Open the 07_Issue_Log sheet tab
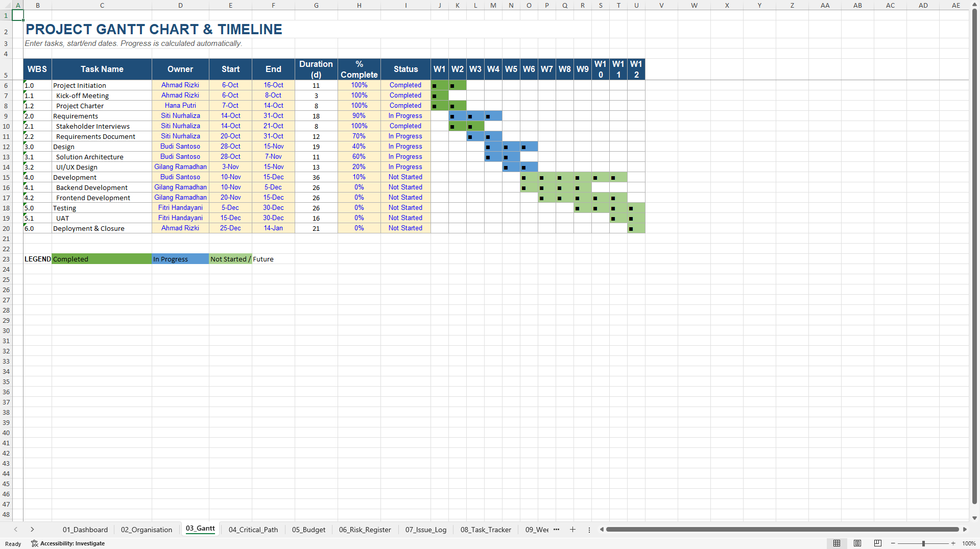Image resolution: width=980 pixels, height=549 pixels. 426,530
